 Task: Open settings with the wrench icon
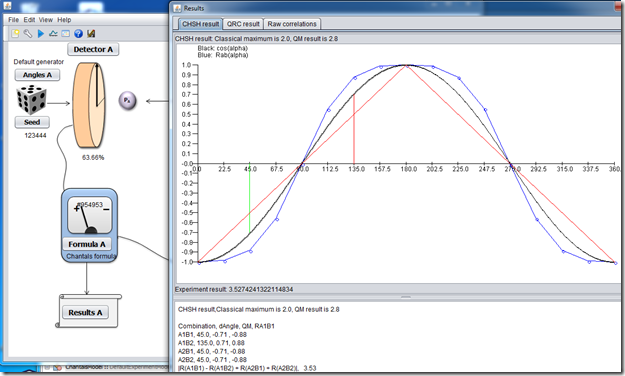(x=28, y=33)
